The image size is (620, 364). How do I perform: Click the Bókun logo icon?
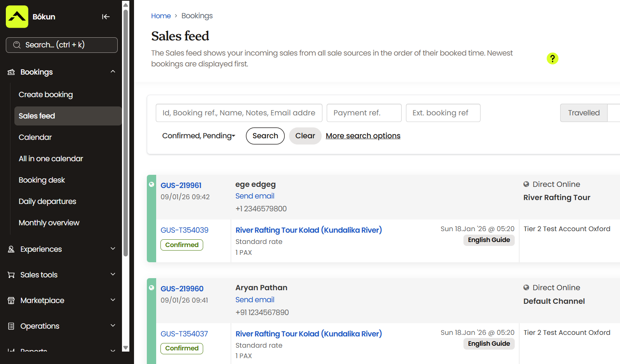coord(17,17)
